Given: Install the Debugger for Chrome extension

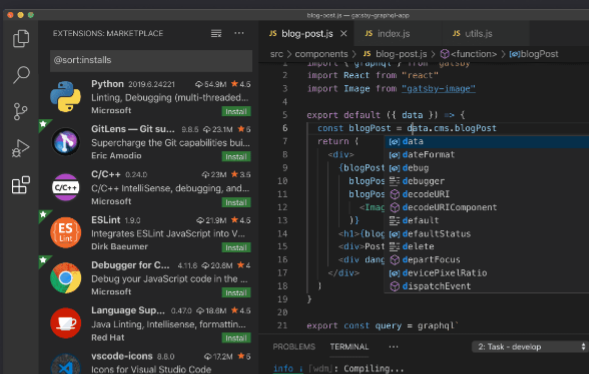Looking at the screenshot, I should click(236, 293).
